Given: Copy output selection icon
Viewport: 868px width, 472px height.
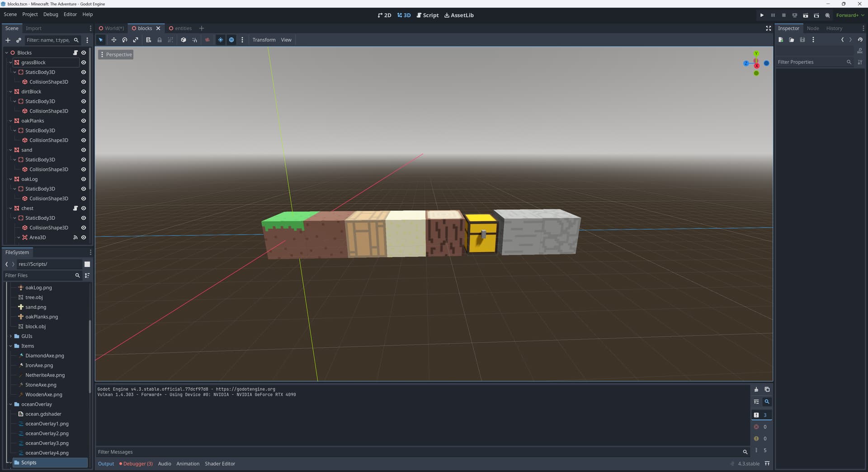Looking at the screenshot, I should (767, 389).
